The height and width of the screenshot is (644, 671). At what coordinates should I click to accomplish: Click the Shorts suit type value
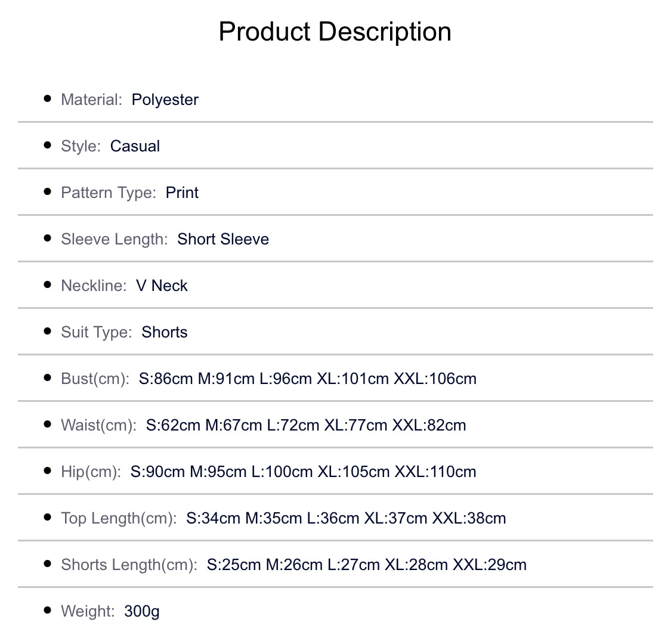(164, 332)
